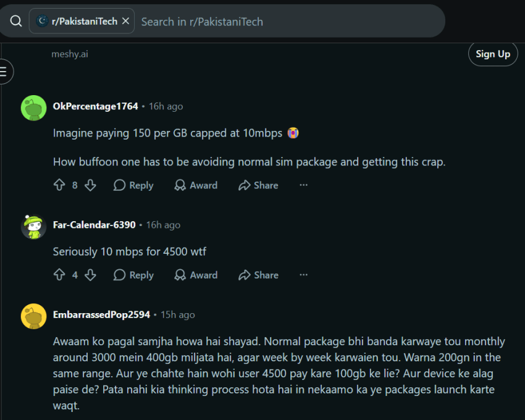Open the collapsed sidebar hamburger menu
The height and width of the screenshot is (420, 525).
point(4,72)
